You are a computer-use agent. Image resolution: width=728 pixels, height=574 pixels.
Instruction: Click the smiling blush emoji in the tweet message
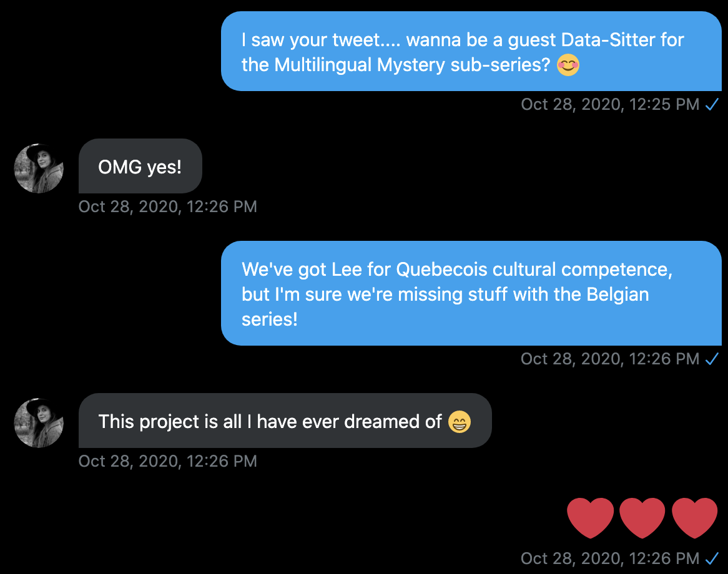click(x=568, y=65)
